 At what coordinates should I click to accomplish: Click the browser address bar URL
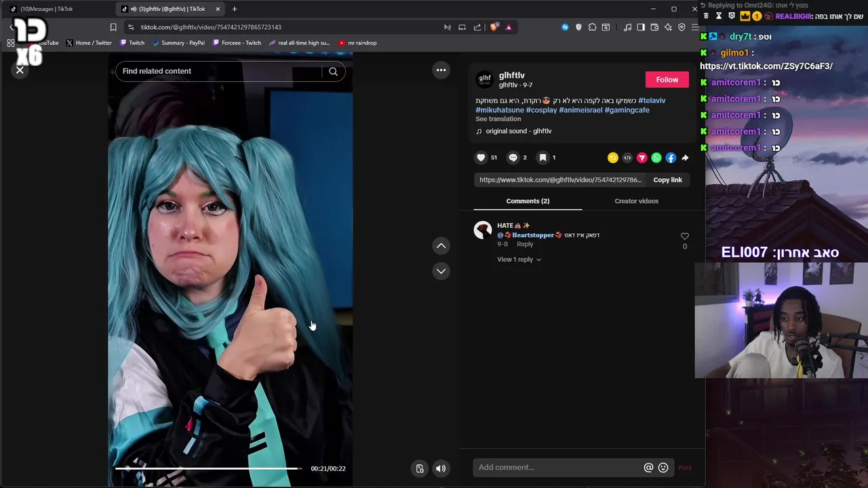[211, 27]
